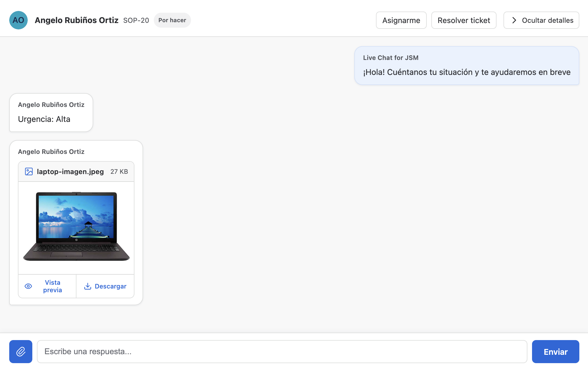Send reply with Enviar button
Image resolution: width=588 pixels, height=381 pixels.
click(555, 352)
